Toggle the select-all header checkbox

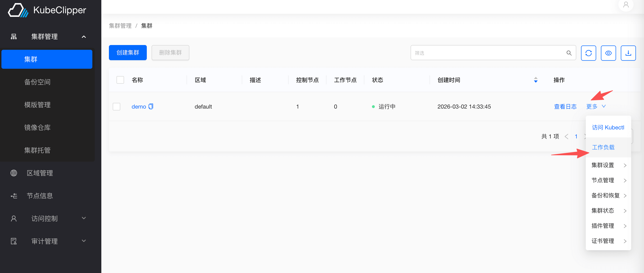[120, 80]
